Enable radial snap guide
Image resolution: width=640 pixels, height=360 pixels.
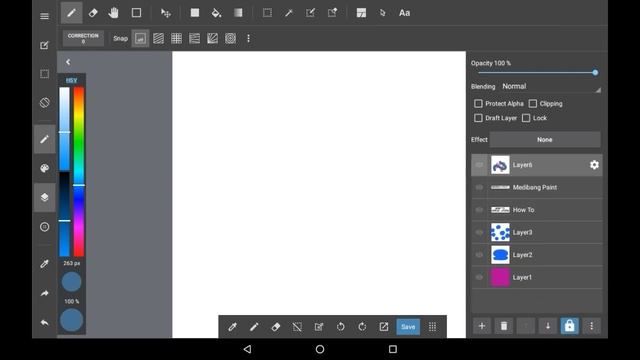coord(212,38)
